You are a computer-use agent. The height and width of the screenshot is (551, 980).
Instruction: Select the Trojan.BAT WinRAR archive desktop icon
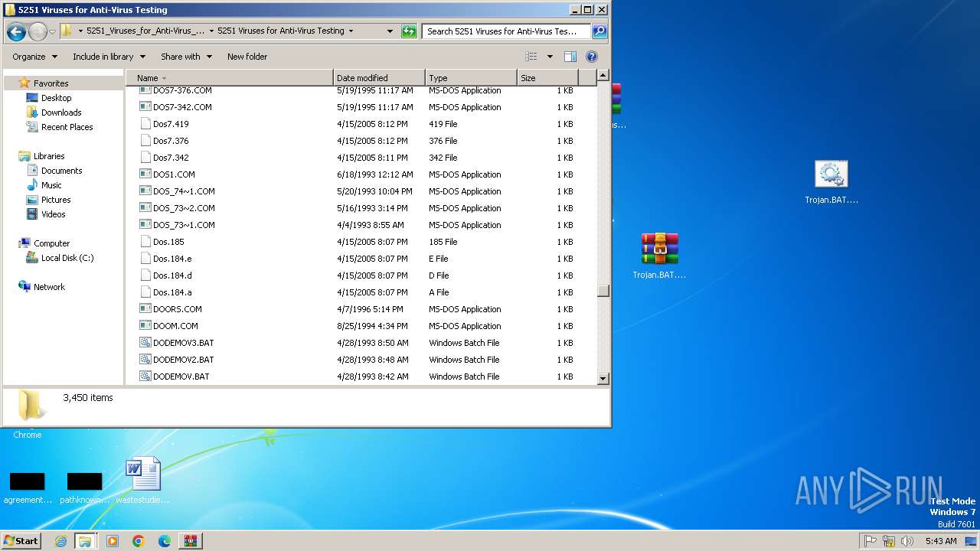click(659, 256)
